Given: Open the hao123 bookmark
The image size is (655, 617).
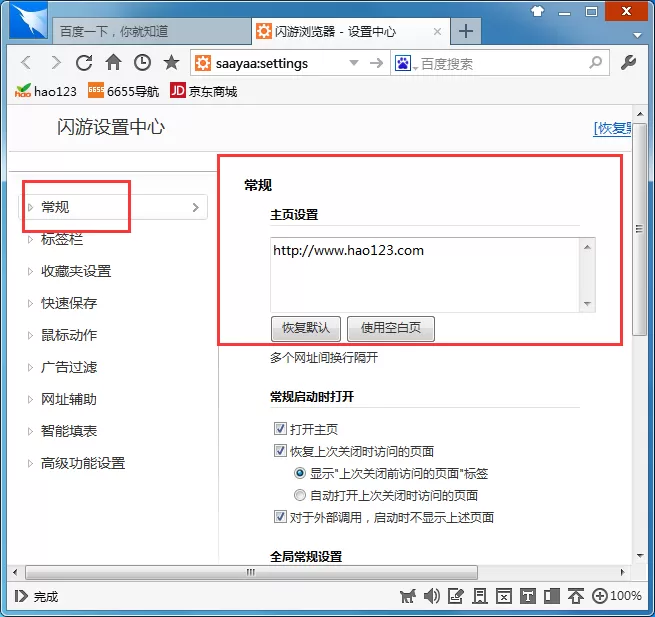Looking at the screenshot, I should click(x=46, y=91).
